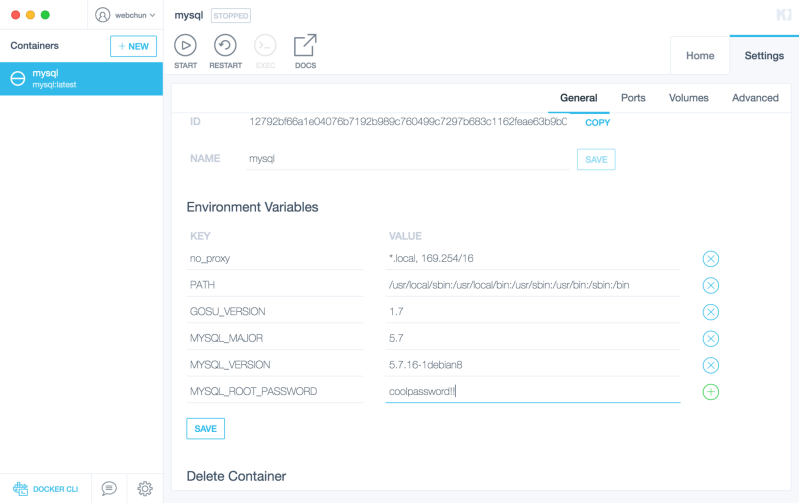Edit the MYSQL_VERSION key field
Viewport: 799px width, 503px height.
pos(275,364)
